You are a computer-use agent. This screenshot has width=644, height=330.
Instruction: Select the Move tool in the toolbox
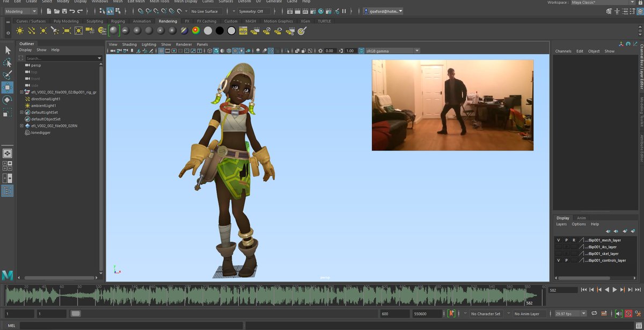[8, 88]
